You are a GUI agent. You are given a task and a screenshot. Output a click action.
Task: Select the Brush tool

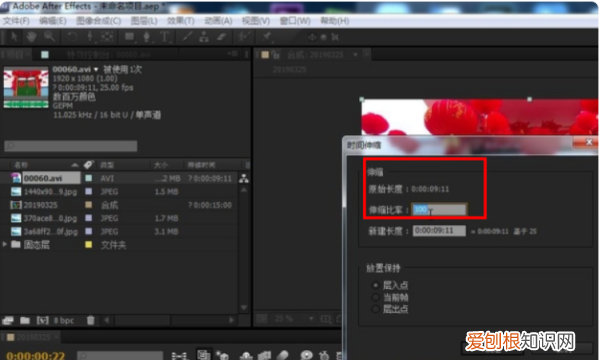point(187,37)
